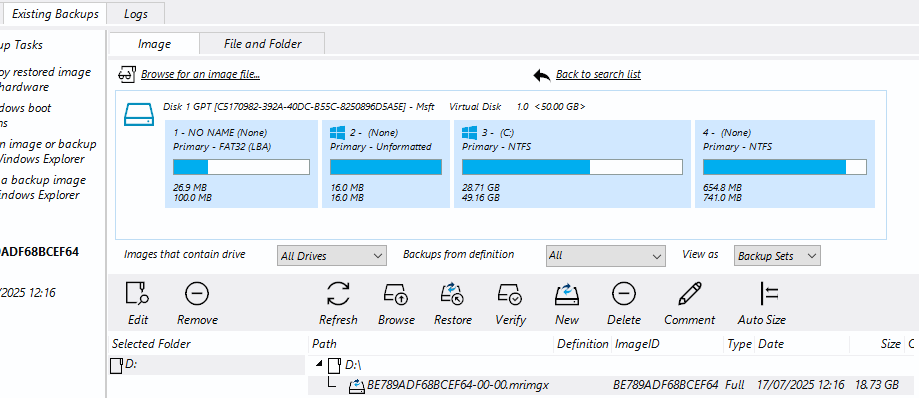Click Back to search list link

(x=598, y=74)
